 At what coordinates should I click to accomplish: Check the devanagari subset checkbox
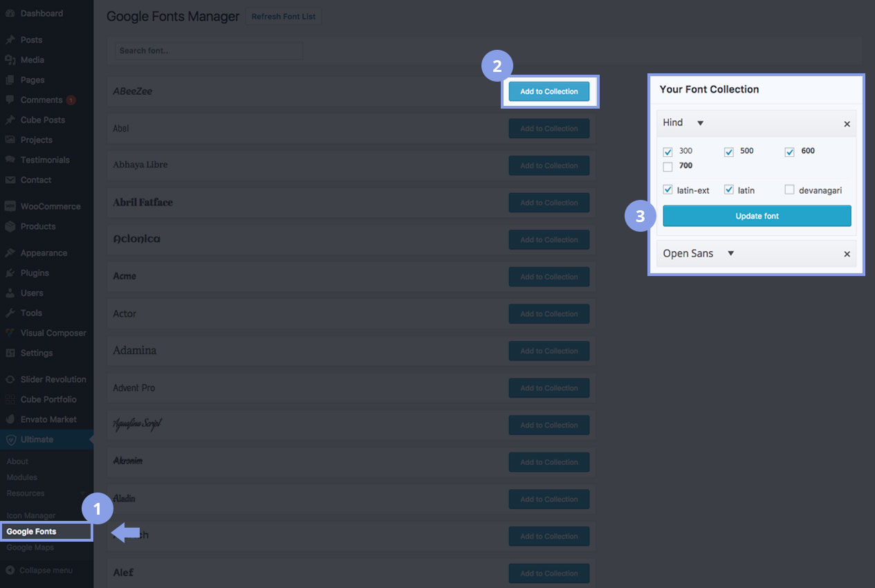789,190
